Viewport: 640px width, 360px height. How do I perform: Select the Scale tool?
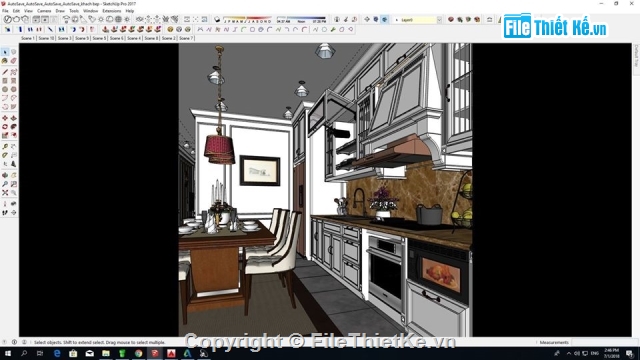[x=5, y=135]
